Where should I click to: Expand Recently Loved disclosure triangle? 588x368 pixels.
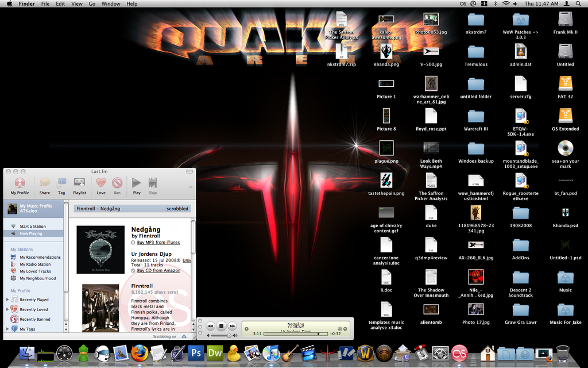(7, 309)
